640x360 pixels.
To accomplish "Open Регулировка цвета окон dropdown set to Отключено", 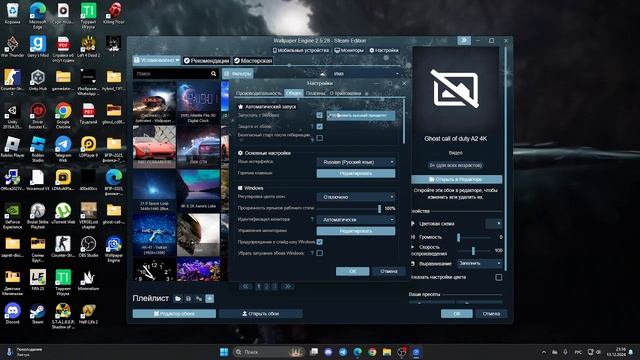I will click(356, 197).
